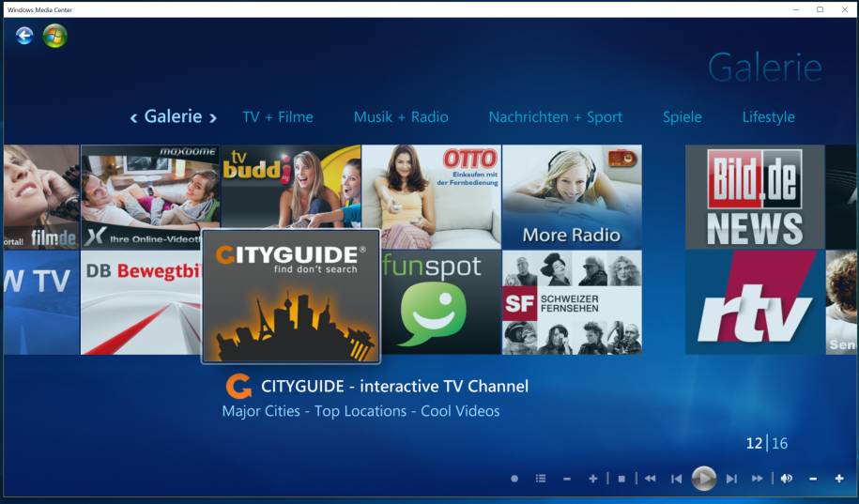The height and width of the screenshot is (504, 859).
Task: Open the More Radio tile
Action: 572,197
